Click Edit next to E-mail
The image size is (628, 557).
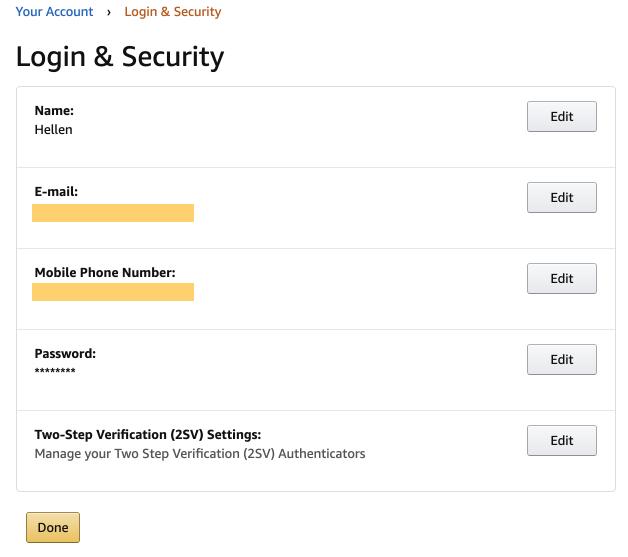coord(562,197)
